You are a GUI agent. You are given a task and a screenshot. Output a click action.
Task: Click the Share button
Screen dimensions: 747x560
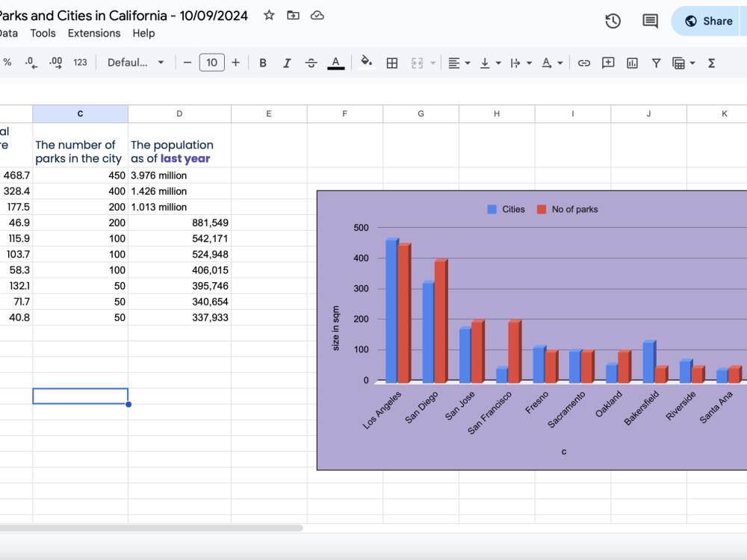pyautogui.click(x=709, y=21)
